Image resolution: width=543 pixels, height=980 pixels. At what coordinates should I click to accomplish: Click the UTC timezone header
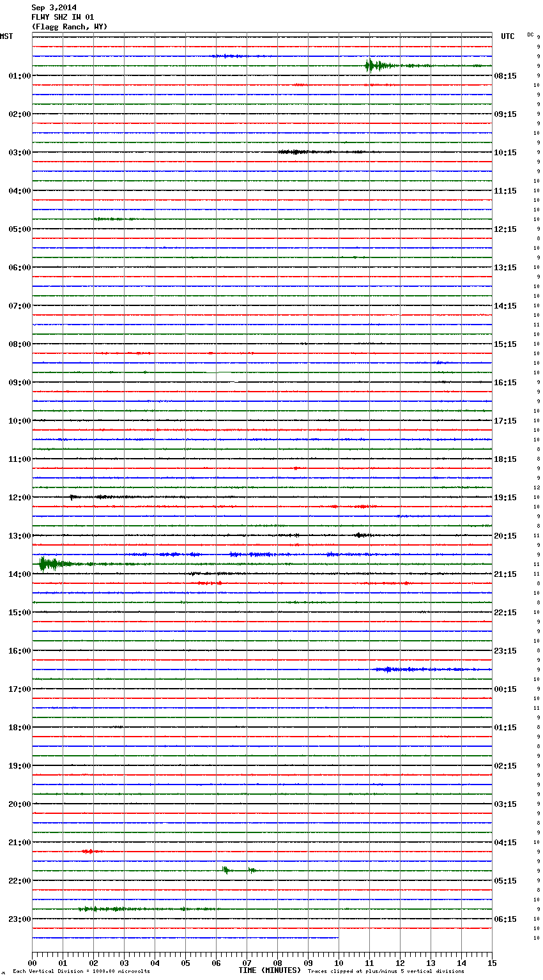(508, 36)
